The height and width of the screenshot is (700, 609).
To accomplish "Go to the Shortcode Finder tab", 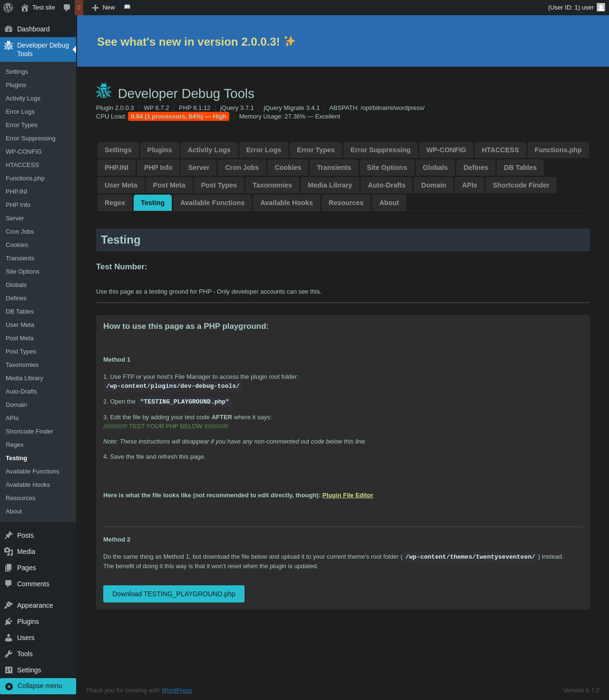I will point(521,185).
